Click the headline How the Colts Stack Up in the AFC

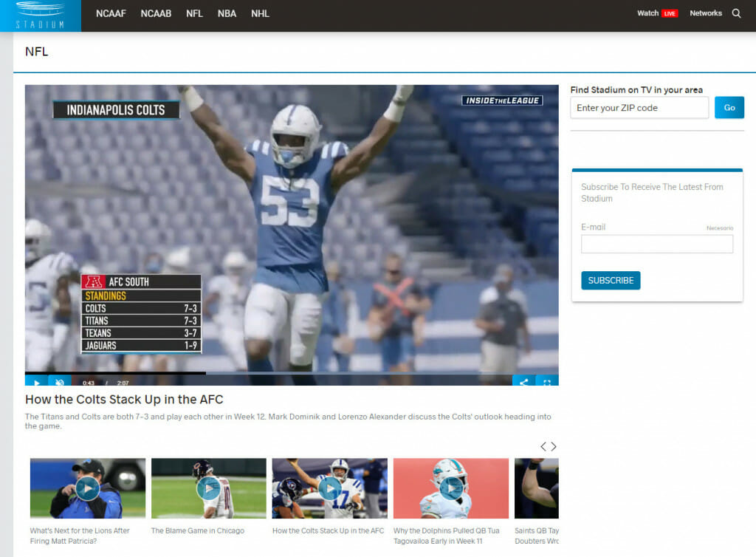[x=124, y=400]
